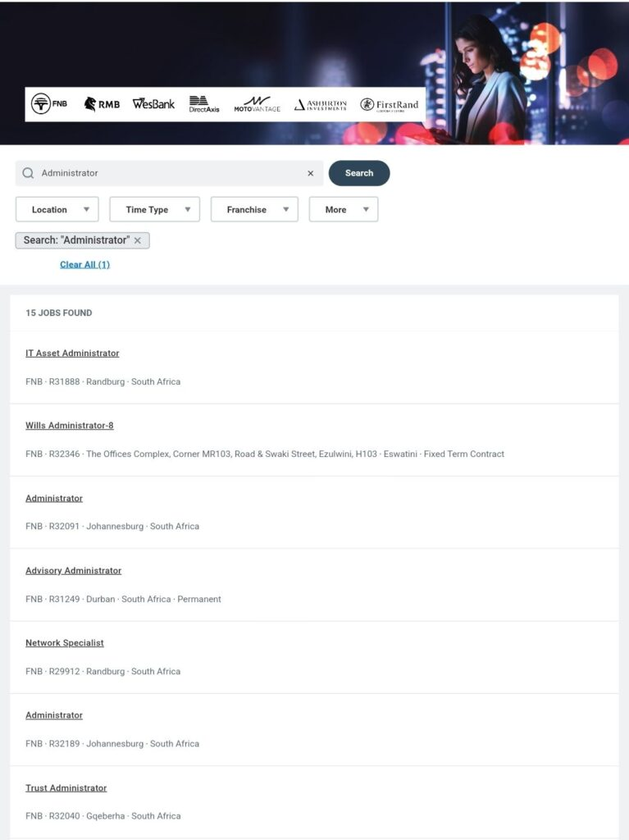Viewport: 629px width, 840px height.
Task: Open the More filters dropdown
Action: tap(344, 209)
